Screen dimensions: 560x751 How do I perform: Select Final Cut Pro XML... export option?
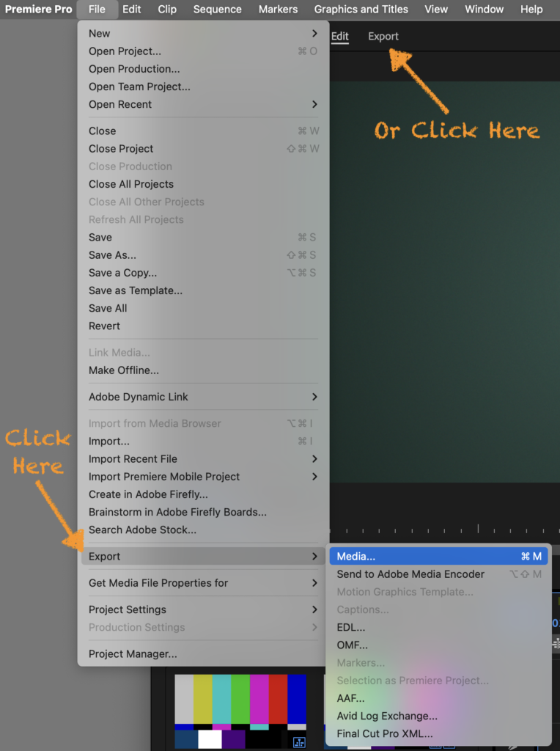(x=385, y=733)
